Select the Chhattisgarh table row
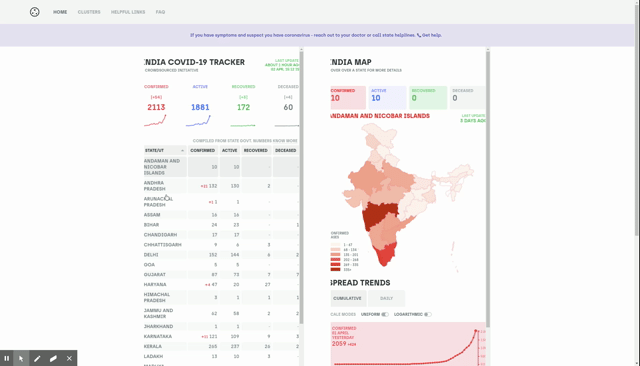640x366 pixels. 222,245
